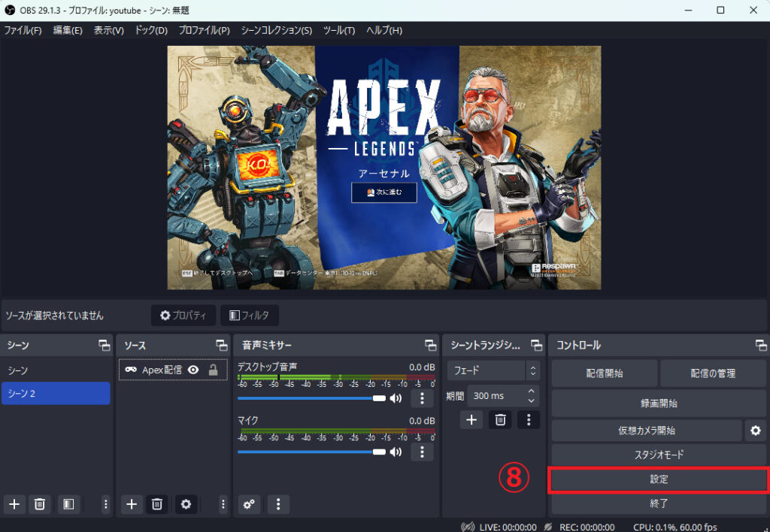
Task: Click 仮想カメラ開始 button
Action: click(x=647, y=431)
